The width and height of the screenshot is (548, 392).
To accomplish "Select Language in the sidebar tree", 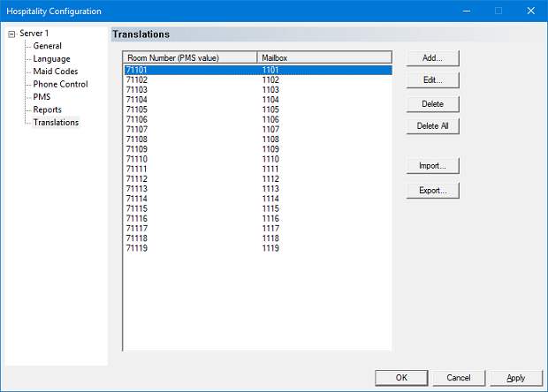I will [51, 59].
